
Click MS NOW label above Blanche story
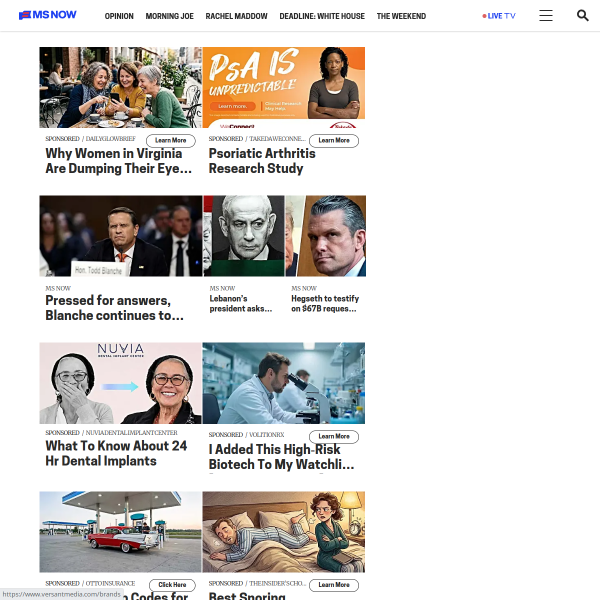tap(58, 288)
